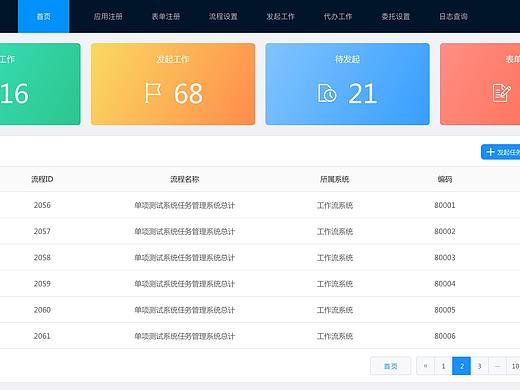Select flow ID 2061 cell
The width and height of the screenshot is (520, 390).
[42, 336]
